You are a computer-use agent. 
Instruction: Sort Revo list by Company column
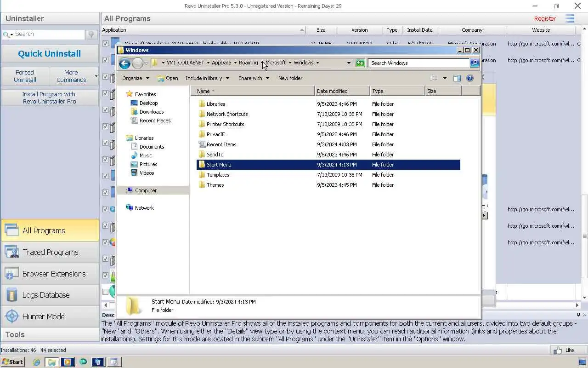click(472, 30)
